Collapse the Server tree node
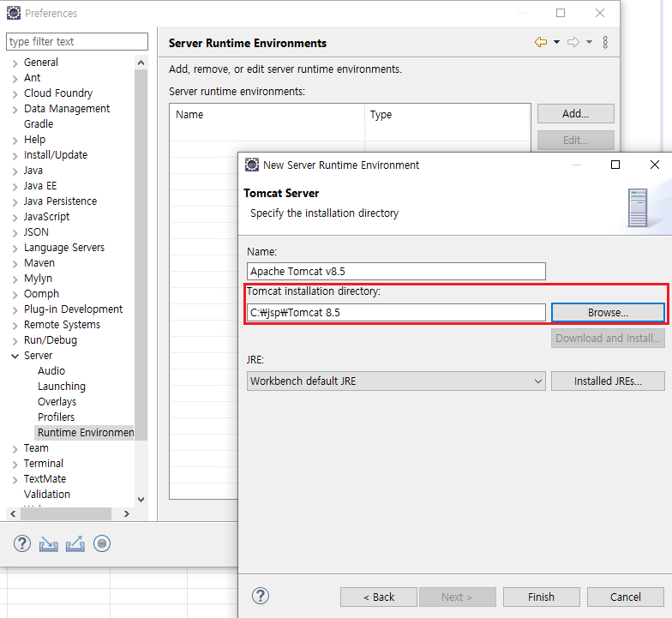The width and height of the screenshot is (672, 618). click(x=15, y=357)
